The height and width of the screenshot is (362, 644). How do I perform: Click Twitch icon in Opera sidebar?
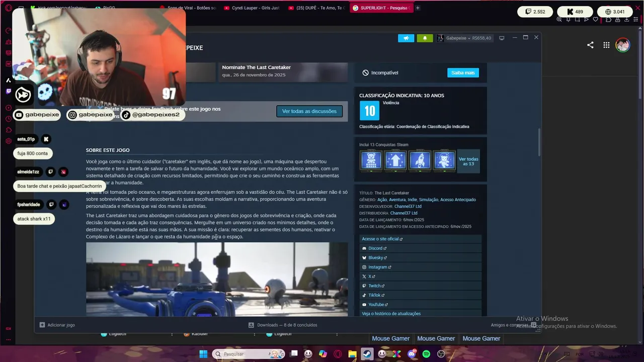(9, 92)
